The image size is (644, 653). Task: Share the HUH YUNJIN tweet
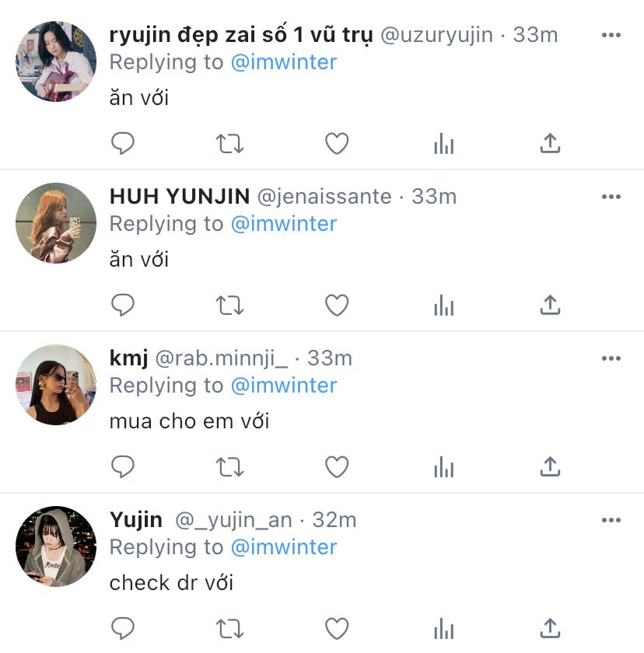(x=550, y=305)
